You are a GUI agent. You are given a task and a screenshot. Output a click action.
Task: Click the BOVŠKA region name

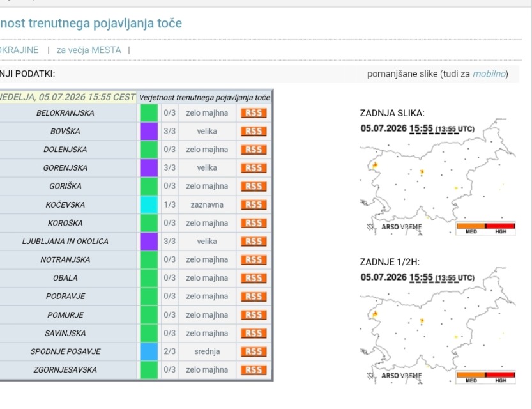(x=65, y=132)
